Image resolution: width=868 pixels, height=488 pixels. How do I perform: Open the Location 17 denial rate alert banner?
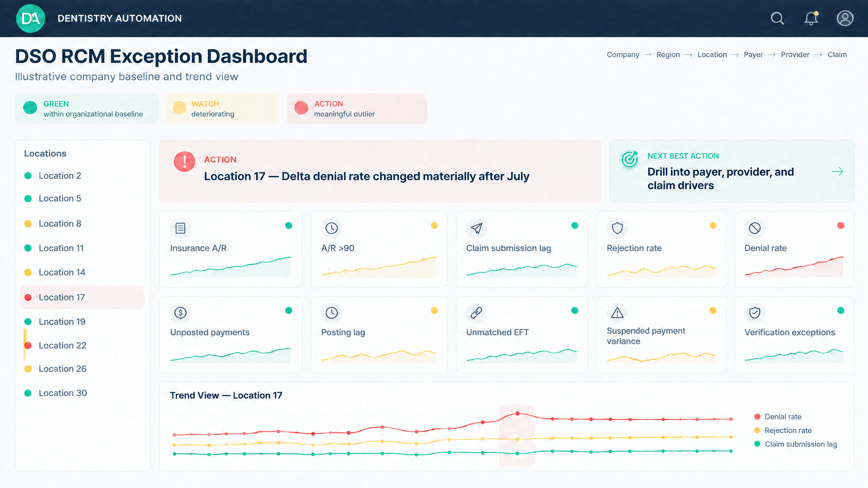pyautogui.click(x=380, y=171)
